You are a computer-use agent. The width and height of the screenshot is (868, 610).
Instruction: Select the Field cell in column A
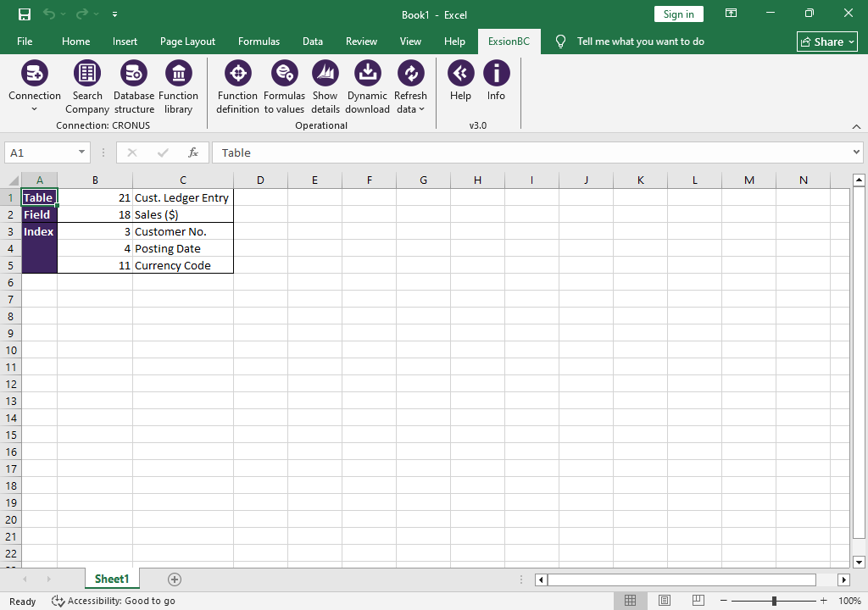point(39,215)
